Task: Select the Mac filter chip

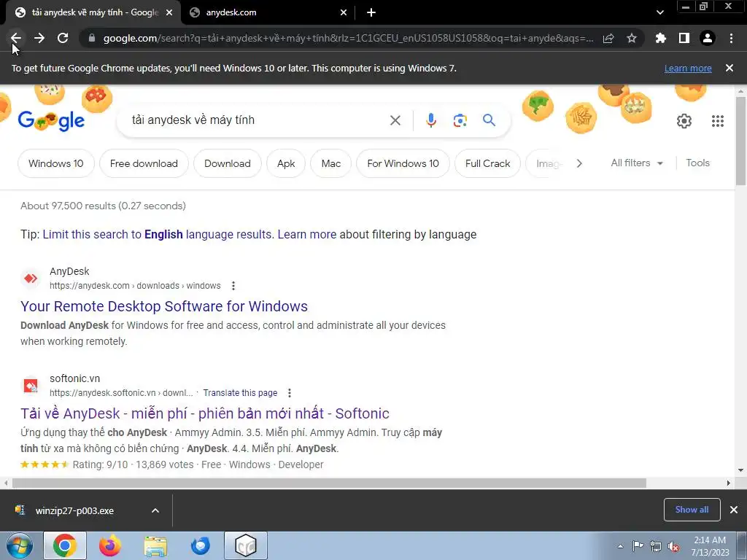Action: tap(331, 163)
